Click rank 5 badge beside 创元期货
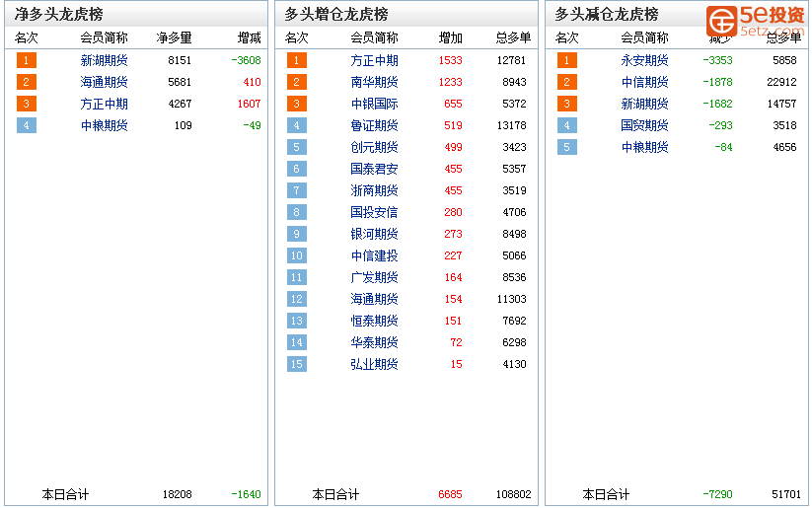 [x=297, y=148]
